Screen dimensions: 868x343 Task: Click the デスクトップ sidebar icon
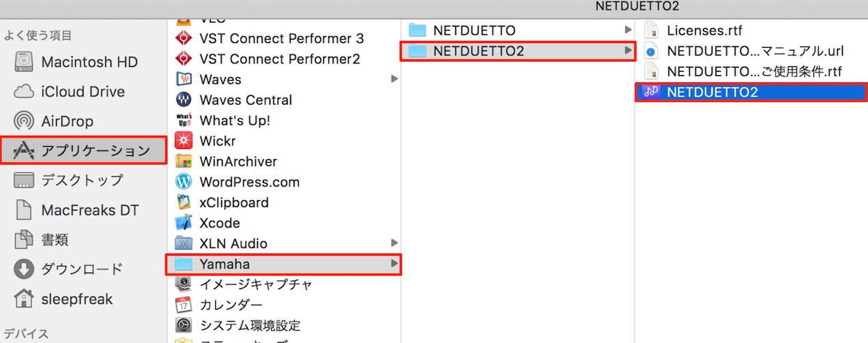click(24, 180)
